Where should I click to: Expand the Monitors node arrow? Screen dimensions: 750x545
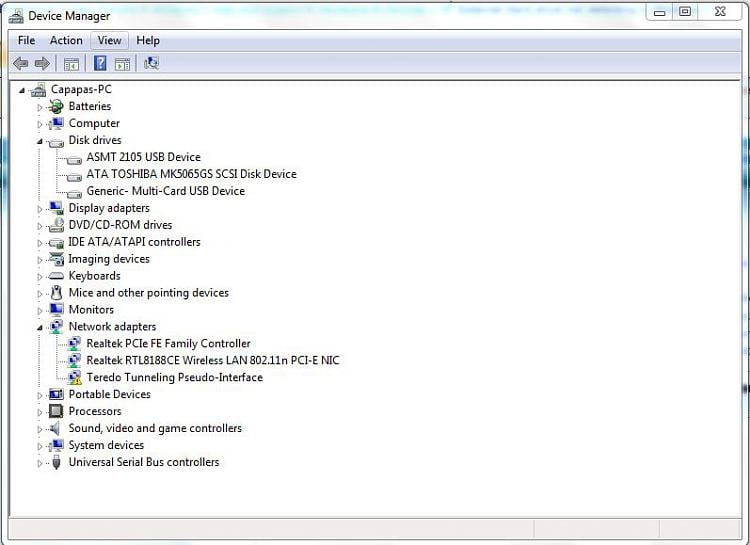click(x=40, y=311)
